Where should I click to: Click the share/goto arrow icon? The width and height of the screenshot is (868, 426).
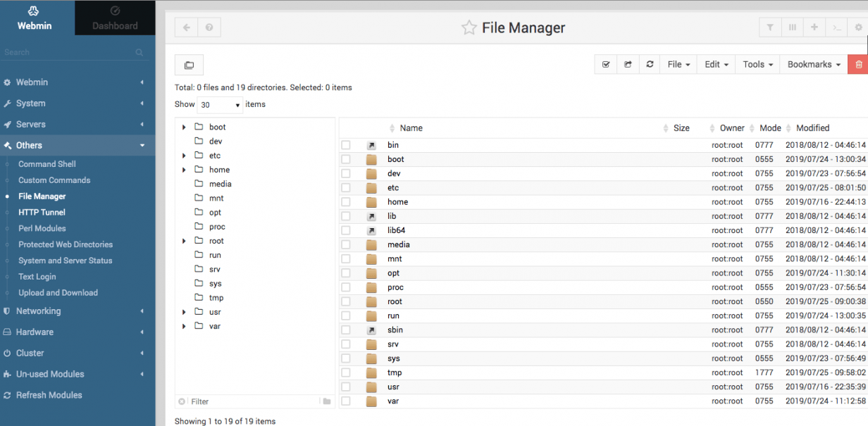coord(628,64)
